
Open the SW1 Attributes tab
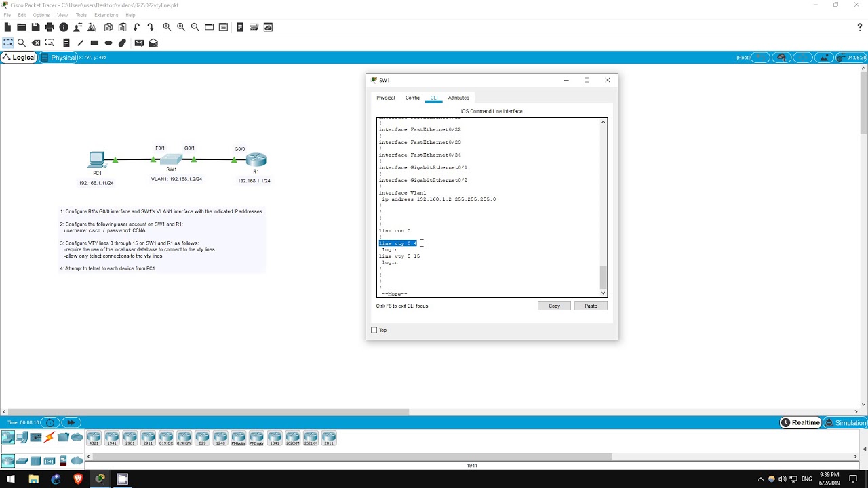point(458,98)
